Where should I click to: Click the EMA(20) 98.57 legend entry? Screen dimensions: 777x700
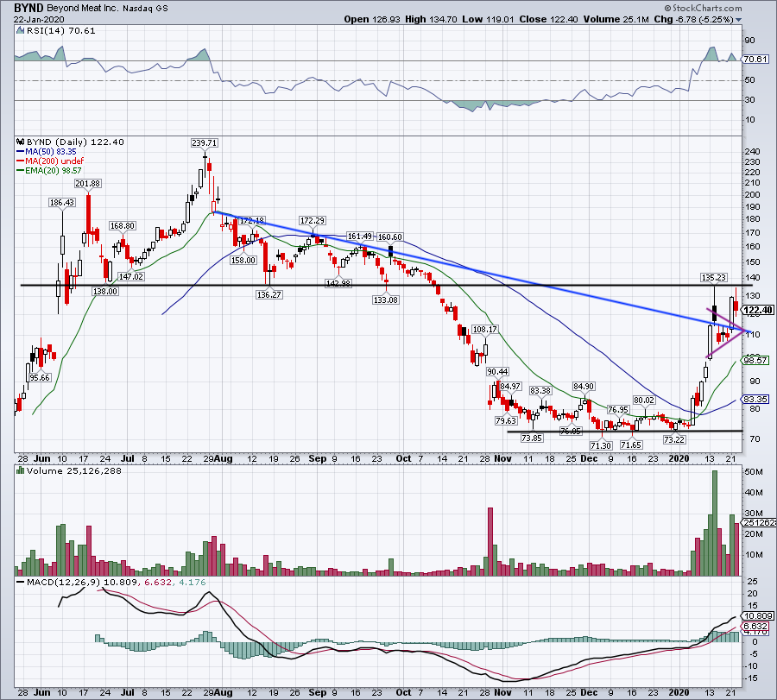pos(49,170)
